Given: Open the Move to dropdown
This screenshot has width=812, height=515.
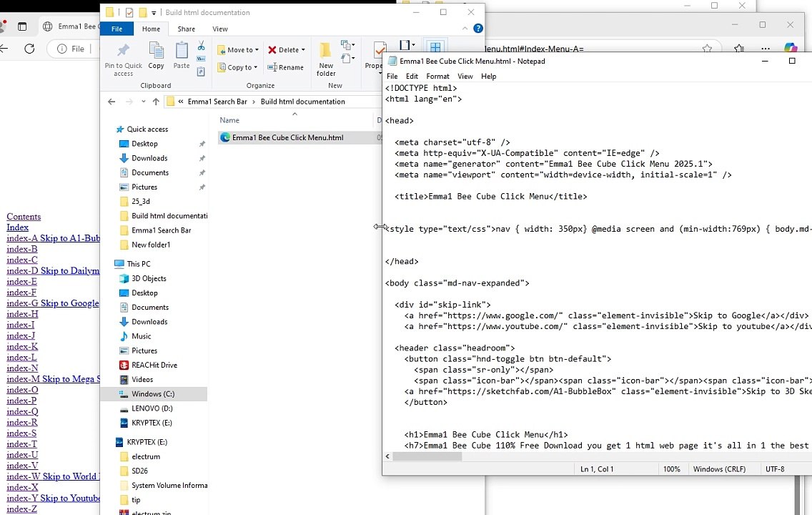Looking at the screenshot, I should coord(238,50).
